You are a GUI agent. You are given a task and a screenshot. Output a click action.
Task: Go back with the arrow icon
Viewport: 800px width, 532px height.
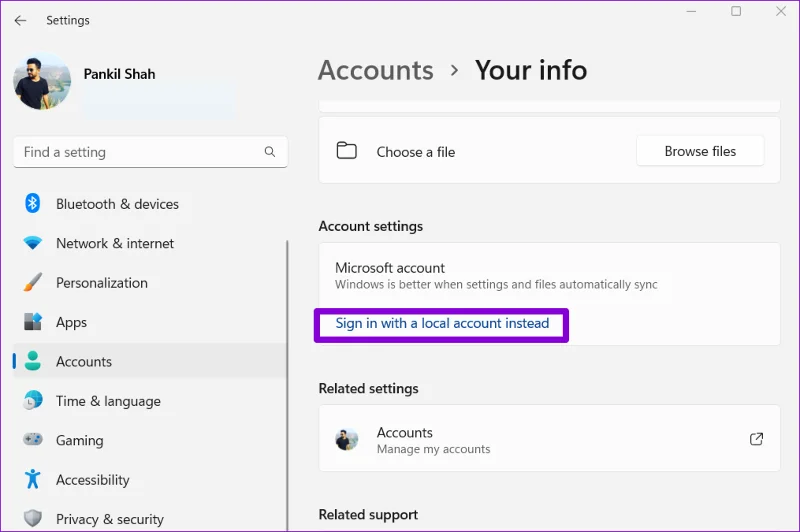(x=20, y=20)
